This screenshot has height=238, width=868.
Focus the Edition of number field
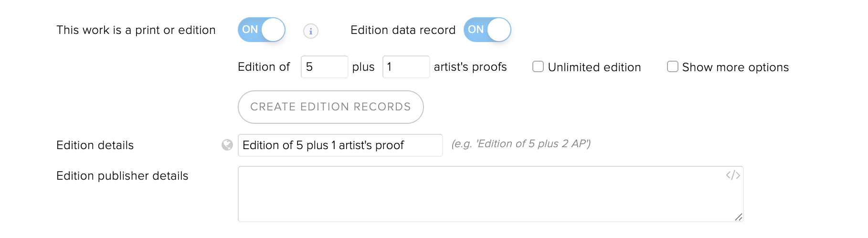point(325,67)
